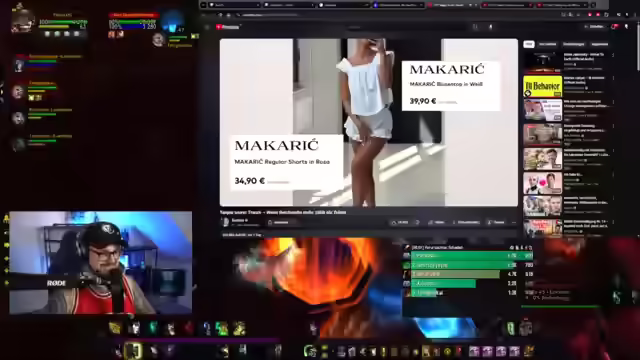Select the white 'Alle' filter chip

[529, 44]
